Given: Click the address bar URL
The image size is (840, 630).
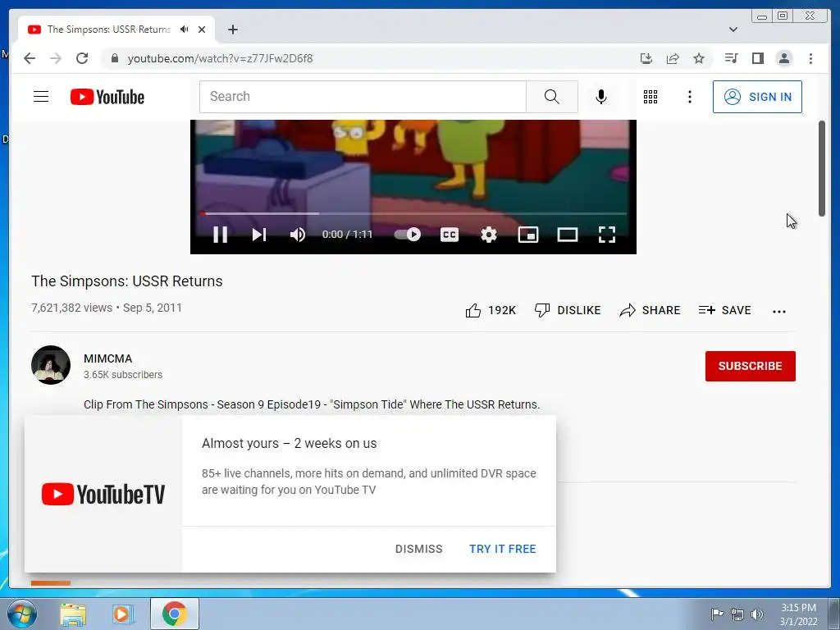Looking at the screenshot, I should pyautogui.click(x=220, y=59).
